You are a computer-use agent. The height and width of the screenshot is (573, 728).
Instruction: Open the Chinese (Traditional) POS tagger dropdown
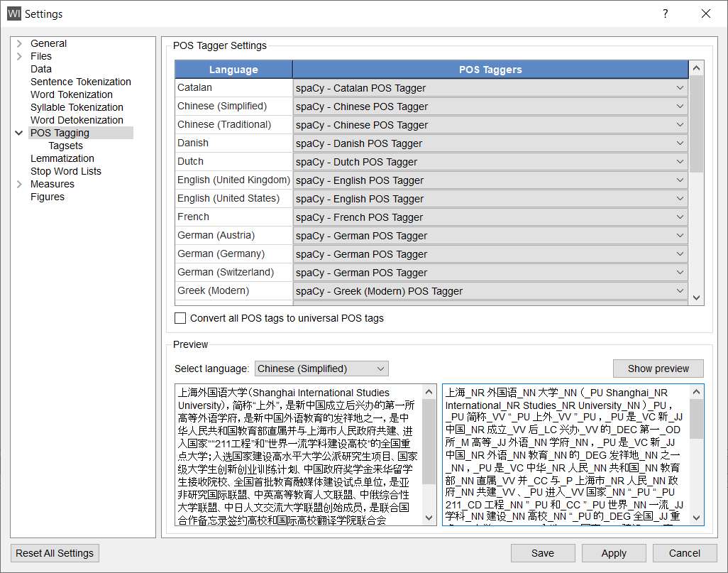coord(490,125)
